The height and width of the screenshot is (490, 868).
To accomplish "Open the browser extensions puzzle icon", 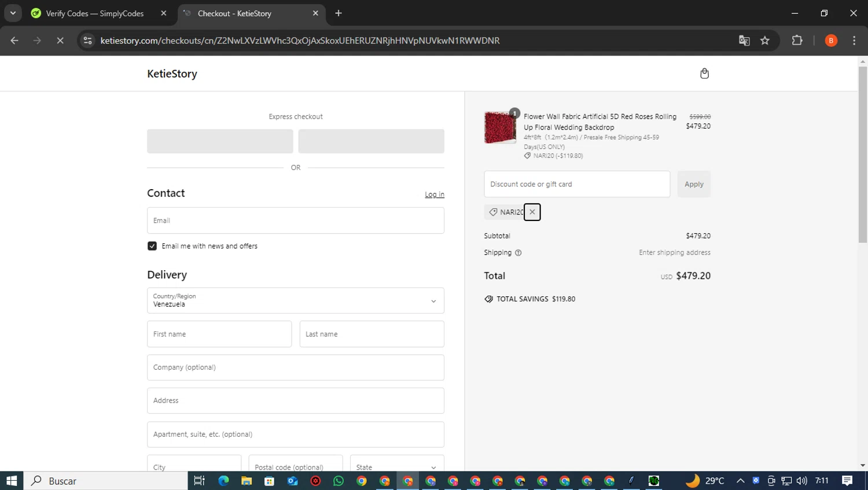I will 797,40.
